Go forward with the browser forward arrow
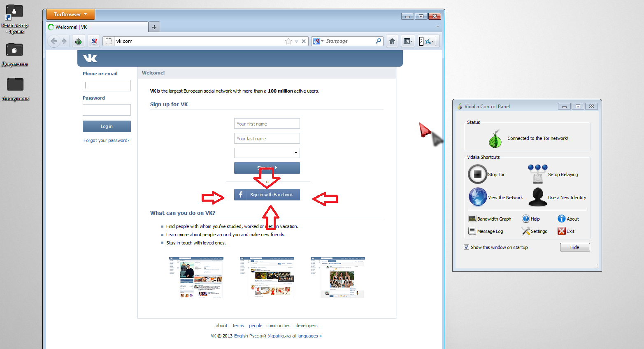This screenshot has width=644, height=349. coord(64,41)
